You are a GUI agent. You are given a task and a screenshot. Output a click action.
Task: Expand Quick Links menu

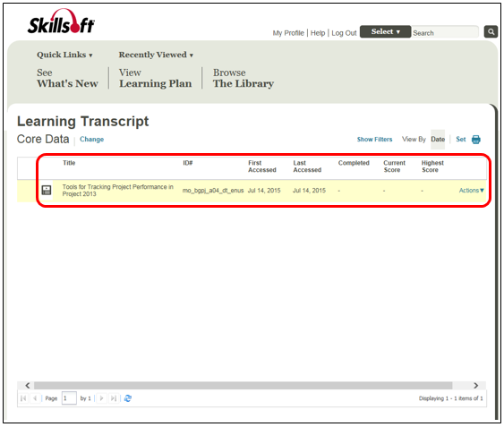coord(64,55)
